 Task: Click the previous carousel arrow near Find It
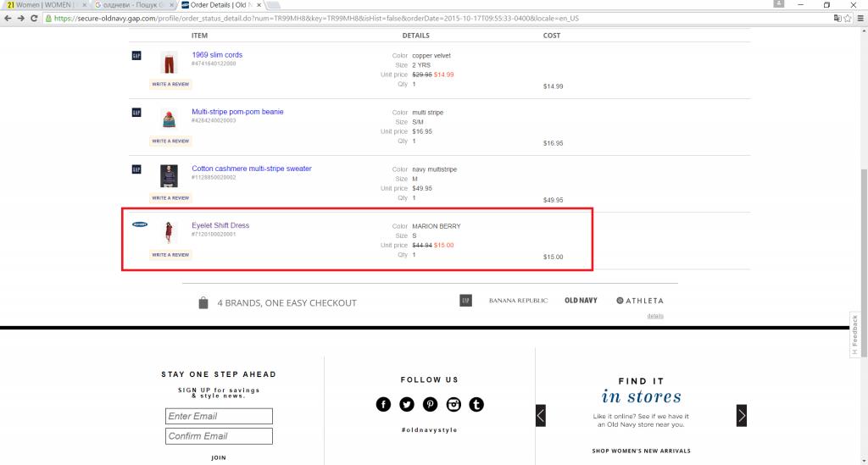tap(541, 416)
